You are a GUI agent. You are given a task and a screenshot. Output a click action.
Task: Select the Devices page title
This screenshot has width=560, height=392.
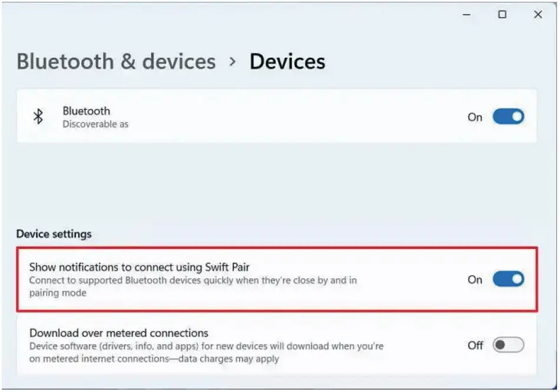coord(287,61)
